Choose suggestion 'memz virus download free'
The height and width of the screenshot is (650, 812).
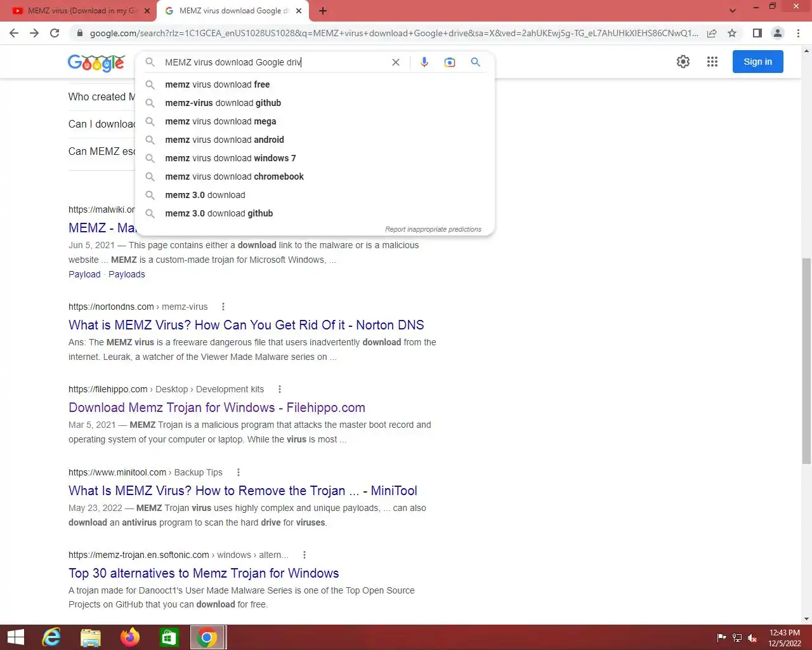[x=315, y=84]
